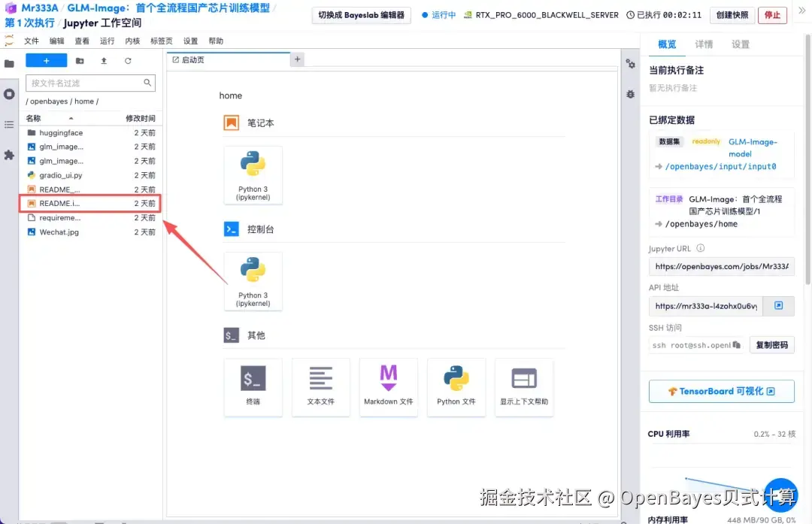
Task: Open huggingface folder
Action: (x=91, y=132)
